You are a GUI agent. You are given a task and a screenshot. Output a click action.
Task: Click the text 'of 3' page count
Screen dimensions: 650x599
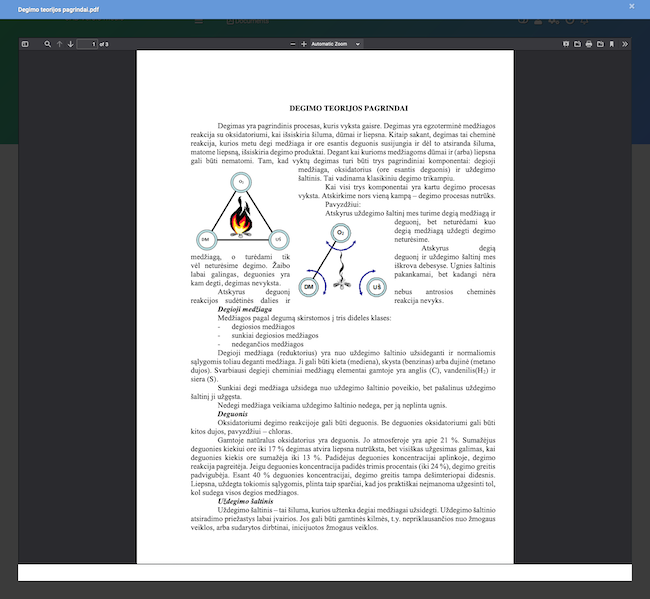[x=104, y=44]
